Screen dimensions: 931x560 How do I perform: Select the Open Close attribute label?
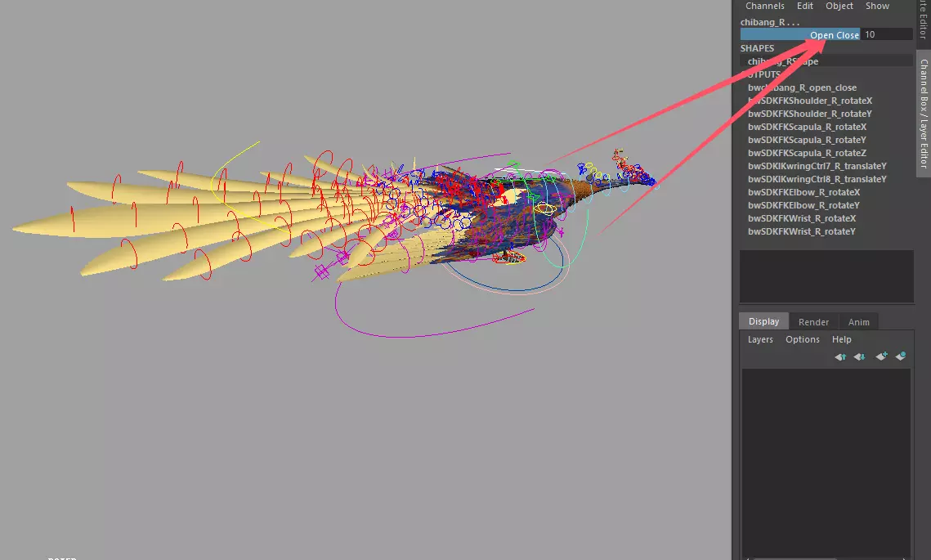click(835, 35)
